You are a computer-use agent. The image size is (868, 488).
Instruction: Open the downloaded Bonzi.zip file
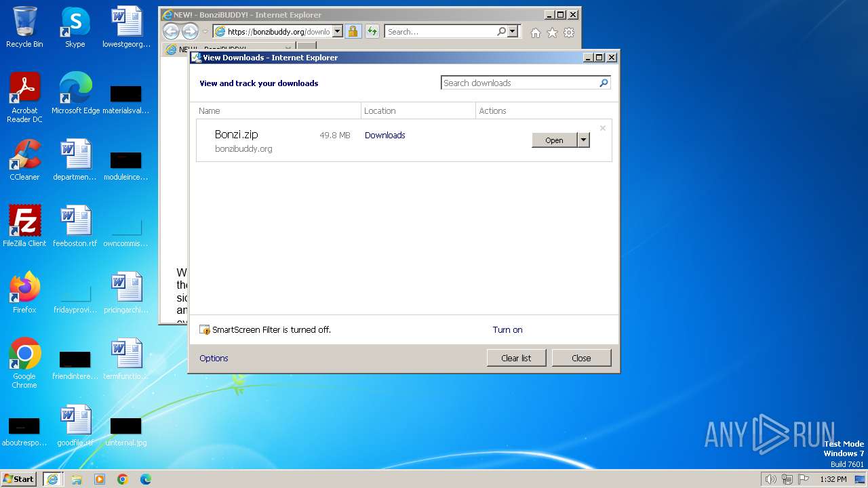click(x=554, y=140)
